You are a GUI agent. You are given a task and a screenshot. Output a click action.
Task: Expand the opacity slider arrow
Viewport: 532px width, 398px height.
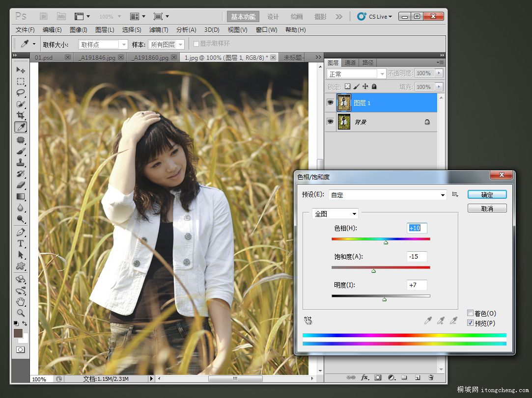(439, 73)
